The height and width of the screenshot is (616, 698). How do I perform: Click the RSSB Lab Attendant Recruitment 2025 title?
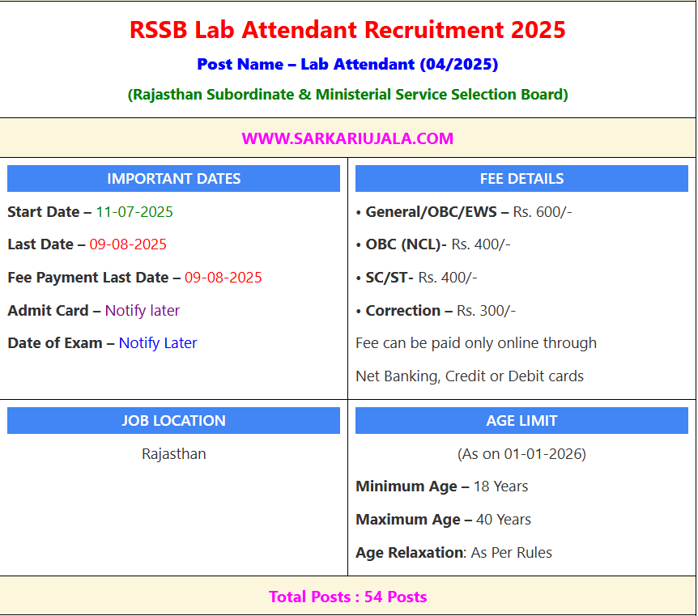[347, 30]
